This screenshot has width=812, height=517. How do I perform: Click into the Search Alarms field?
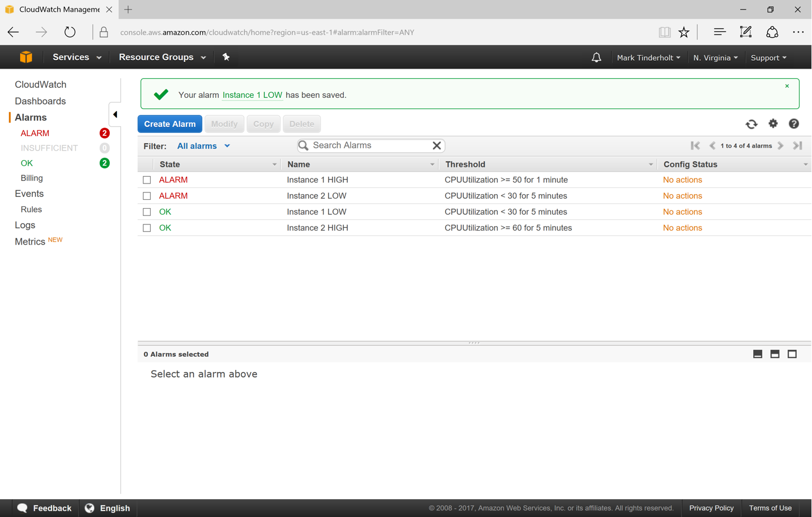pyautogui.click(x=371, y=145)
